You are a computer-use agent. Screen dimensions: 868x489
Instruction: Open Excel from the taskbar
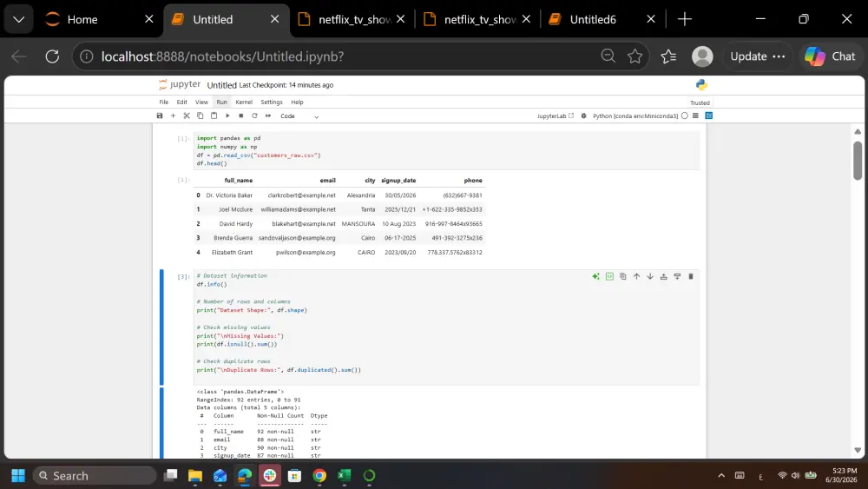(x=345, y=476)
